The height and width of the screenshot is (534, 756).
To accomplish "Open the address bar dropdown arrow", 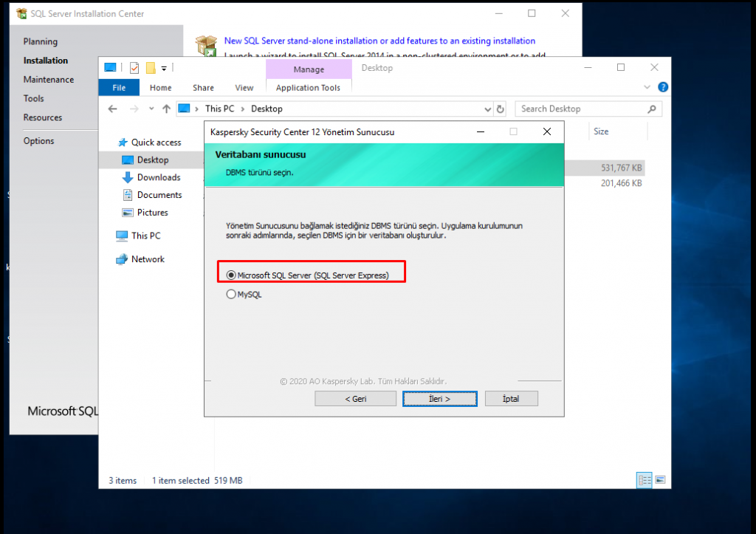I will (x=487, y=109).
